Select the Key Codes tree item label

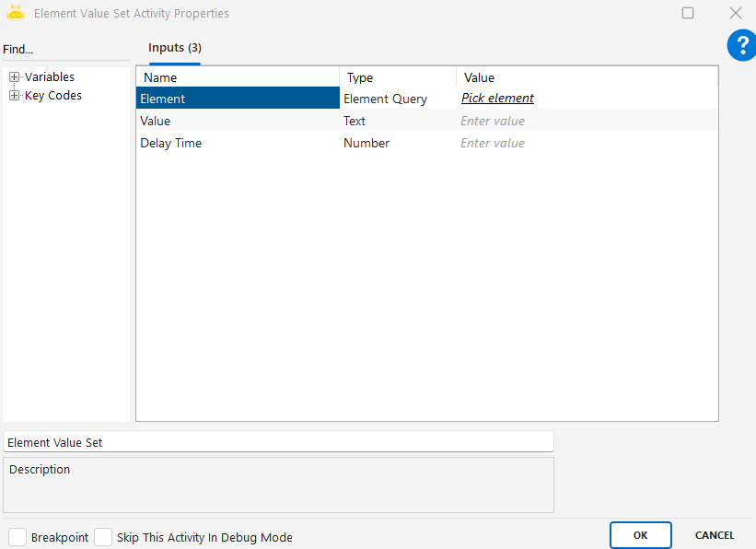point(53,96)
